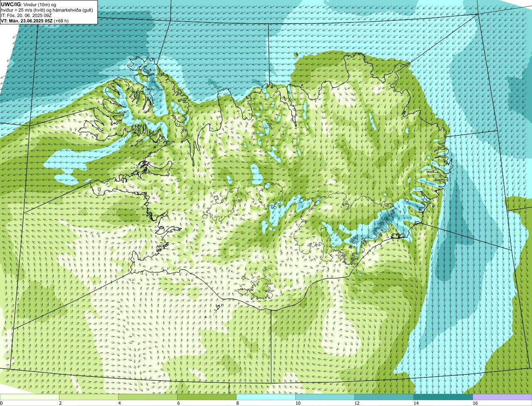Click the initial time "IT: Fös. 20. 06. 2025 09Z"
The width and height of the screenshot is (532, 406).
[26, 15]
